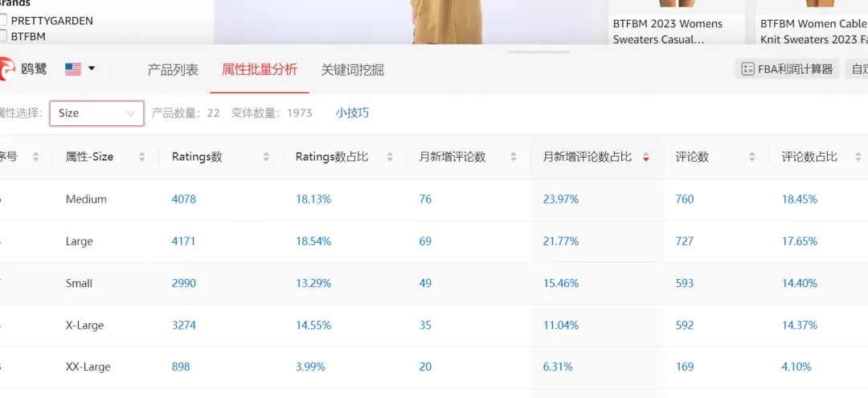Click monthly new reviews value 49
The image size is (868, 398).
click(x=425, y=283)
